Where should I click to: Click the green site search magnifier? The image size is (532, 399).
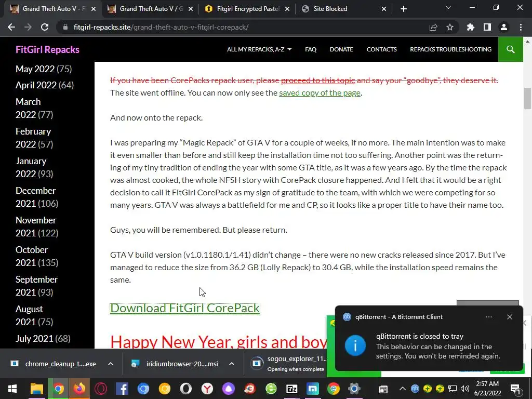click(510, 49)
